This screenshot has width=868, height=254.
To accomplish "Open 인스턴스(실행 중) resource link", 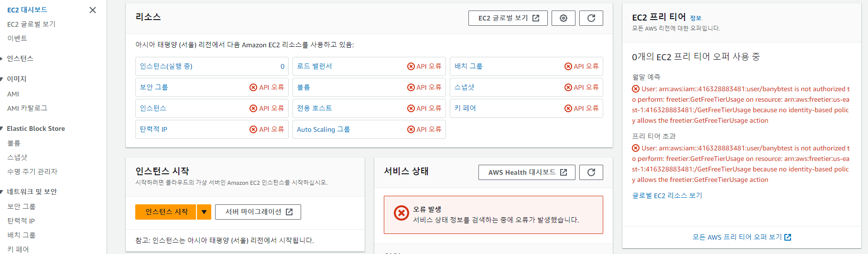I will coord(166,66).
